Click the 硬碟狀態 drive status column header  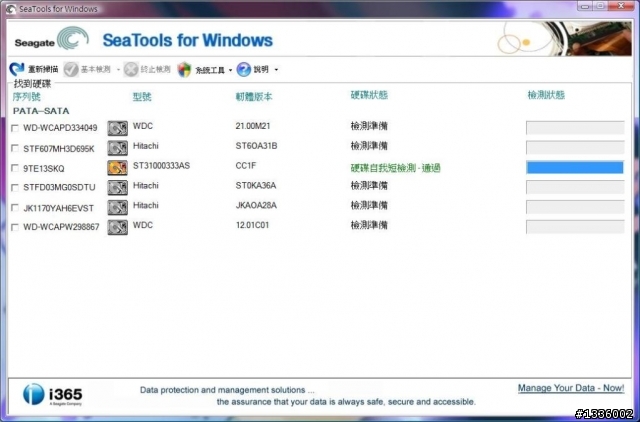coord(369,95)
